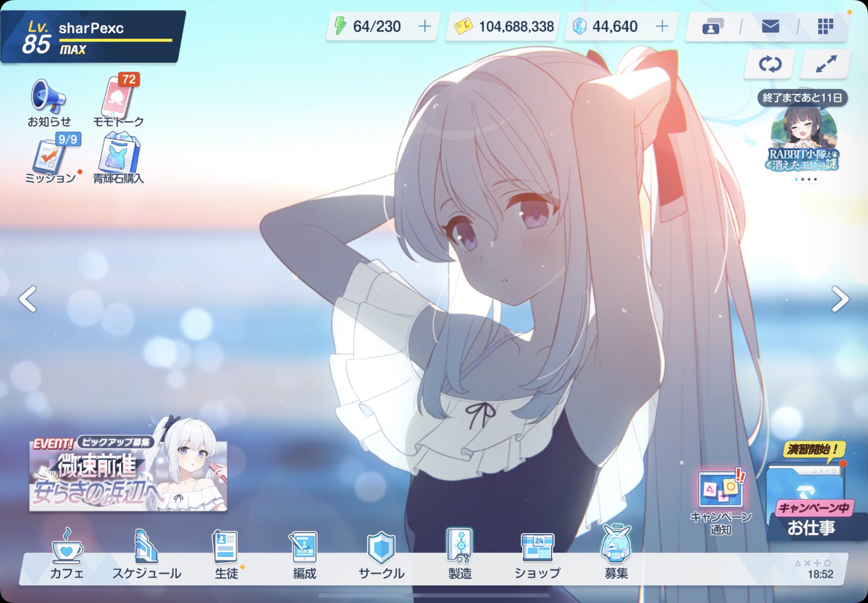Add pyroxene with plus next to 44,640
The width and height of the screenshot is (868, 603).
(662, 27)
